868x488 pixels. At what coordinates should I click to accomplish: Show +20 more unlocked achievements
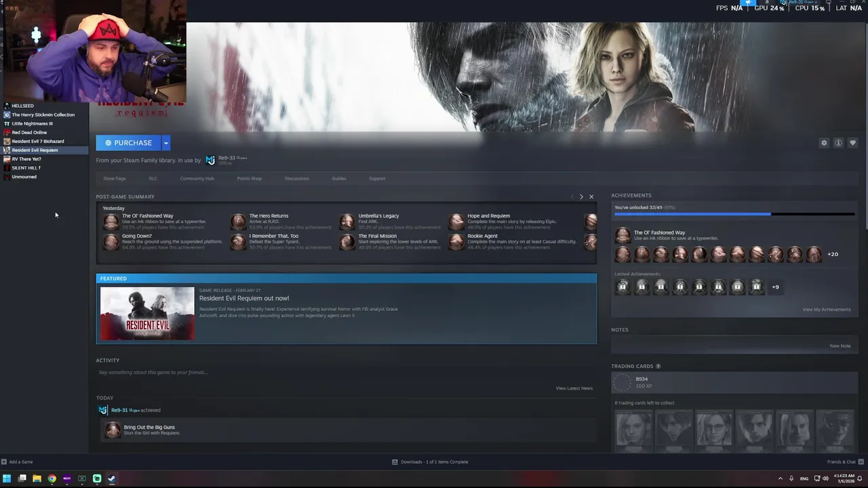(833, 254)
